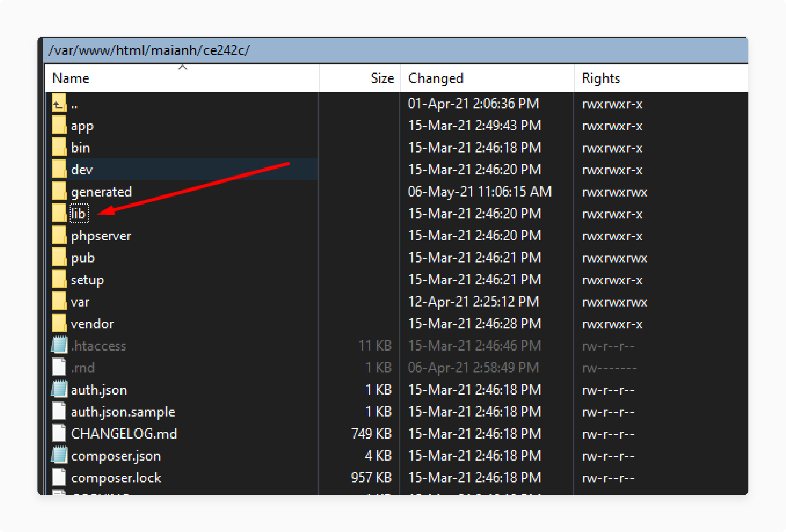The image size is (786, 532).
Task: Select the '.rnd' file name
Action: 83,368
